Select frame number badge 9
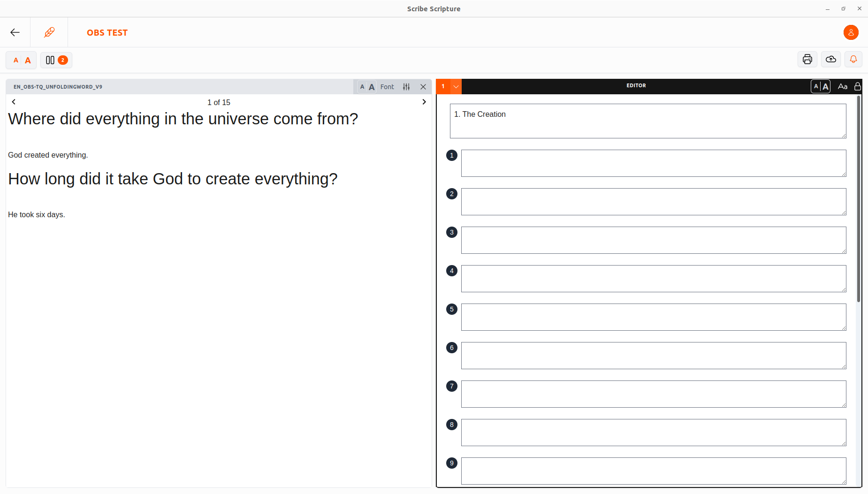The width and height of the screenshot is (868, 494). (452, 463)
